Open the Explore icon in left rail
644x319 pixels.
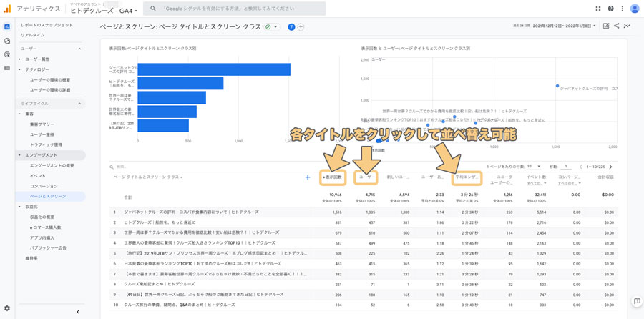pos(7,41)
